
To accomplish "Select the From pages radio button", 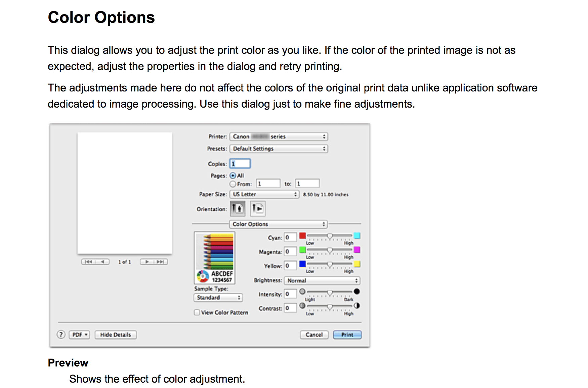I will [x=233, y=184].
